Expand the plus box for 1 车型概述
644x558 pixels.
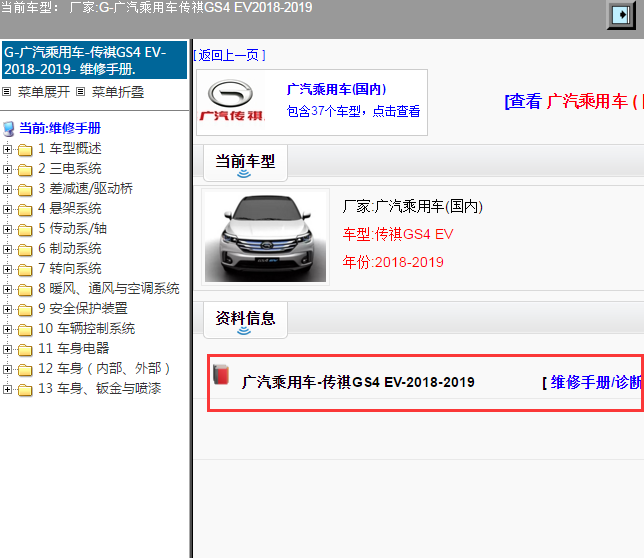point(7,149)
